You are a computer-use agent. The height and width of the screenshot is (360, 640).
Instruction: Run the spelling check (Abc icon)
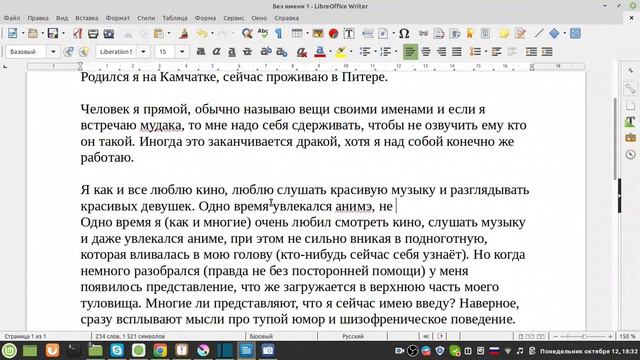click(x=263, y=33)
